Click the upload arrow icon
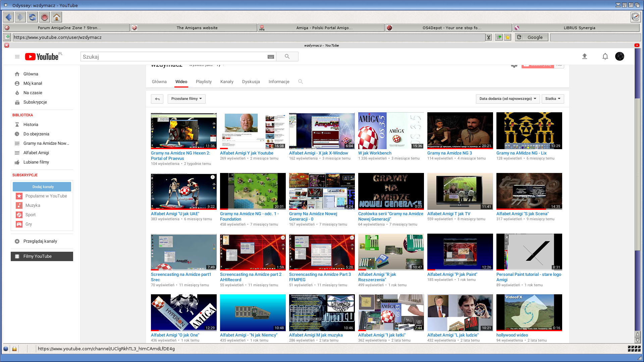The height and width of the screenshot is (362, 644). (x=585, y=56)
